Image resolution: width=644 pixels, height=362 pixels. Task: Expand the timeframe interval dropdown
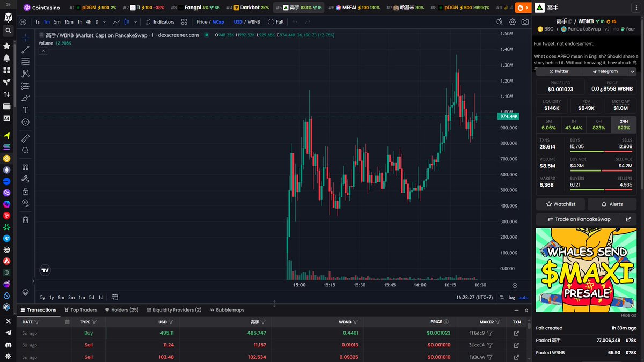[x=105, y=22]
